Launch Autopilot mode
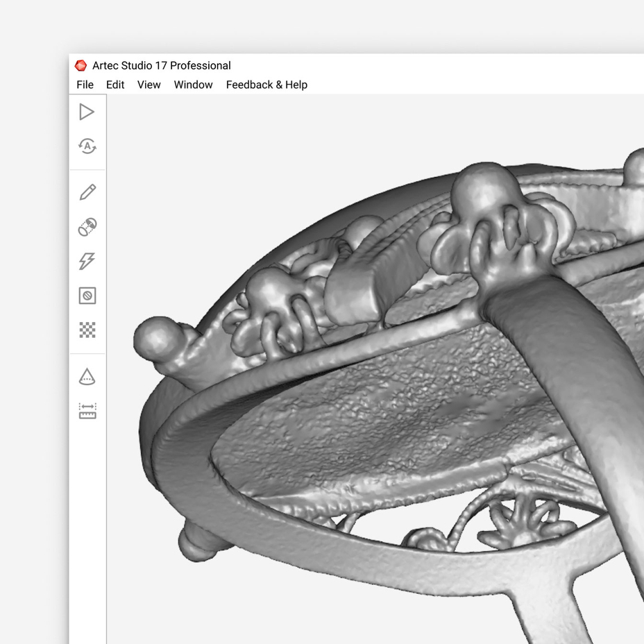The height and width of the screenshot is (644, 644). point(87,146)
